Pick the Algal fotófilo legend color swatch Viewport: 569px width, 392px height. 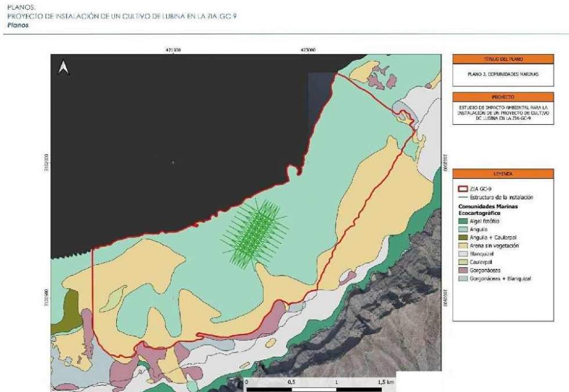[x=463, y=221]
